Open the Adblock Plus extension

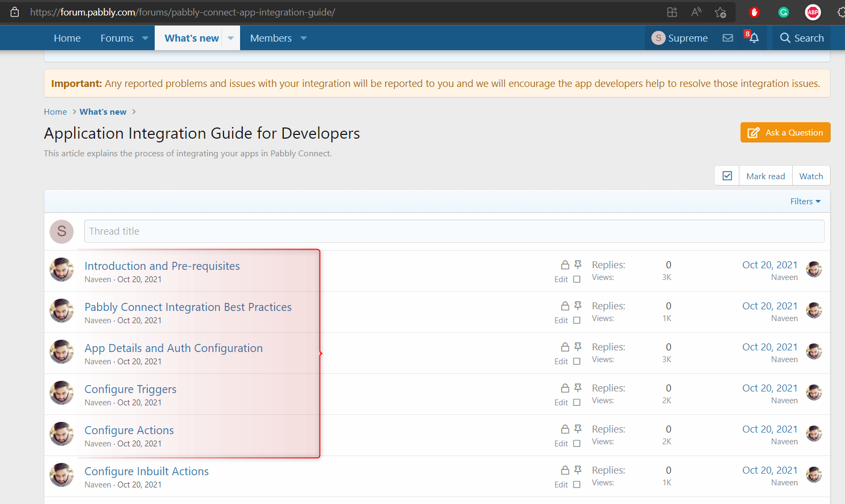click(x=813, y=12)
